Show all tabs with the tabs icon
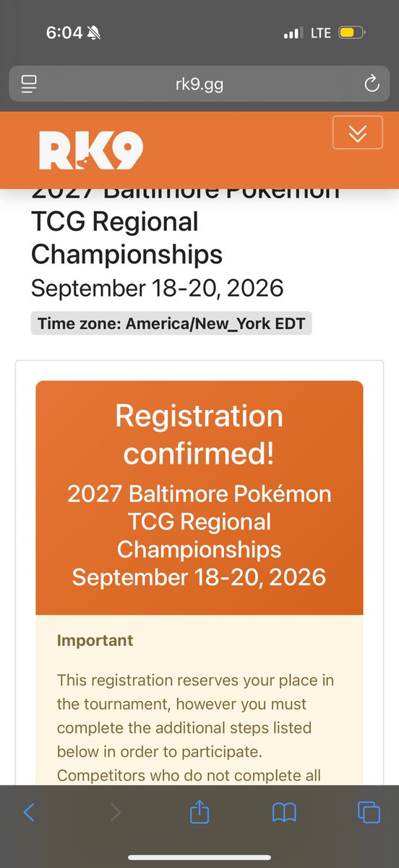Screen dimensions: 399x868 click(x=369, y=812)
